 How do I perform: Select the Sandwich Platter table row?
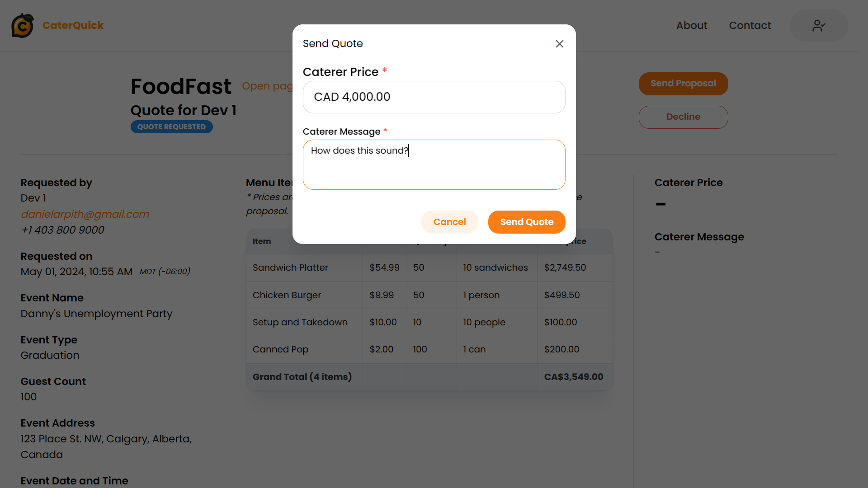pos(429,267)
